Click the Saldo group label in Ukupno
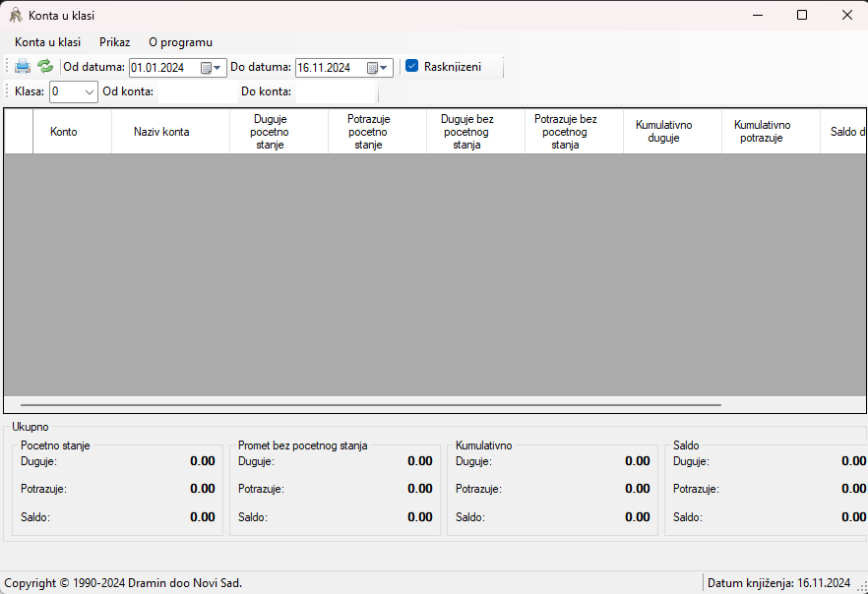This screenshot has height=594, width=868. point(686,445)
